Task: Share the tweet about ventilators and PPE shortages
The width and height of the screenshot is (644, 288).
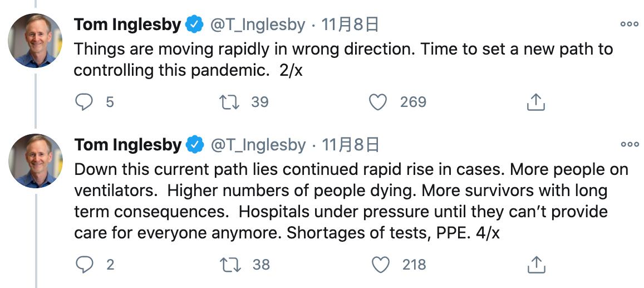Action: click(535, 265)
